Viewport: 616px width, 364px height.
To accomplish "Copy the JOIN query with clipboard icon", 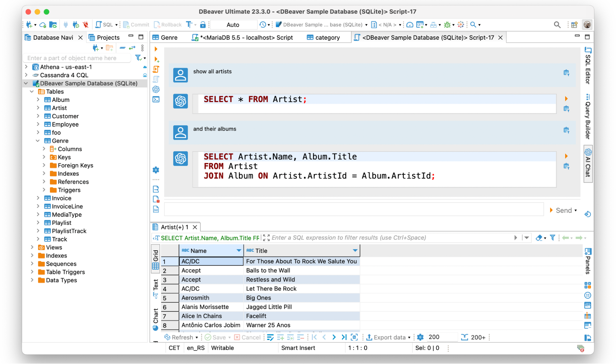I will 566,166.
